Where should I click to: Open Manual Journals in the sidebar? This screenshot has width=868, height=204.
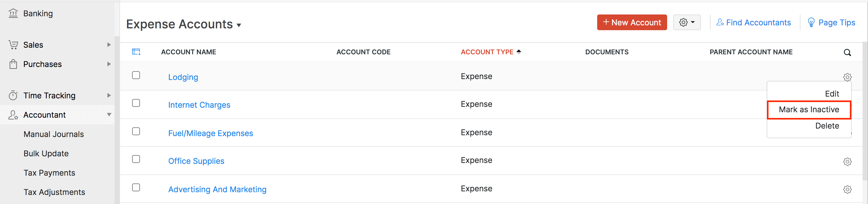(x=54, y=134)
